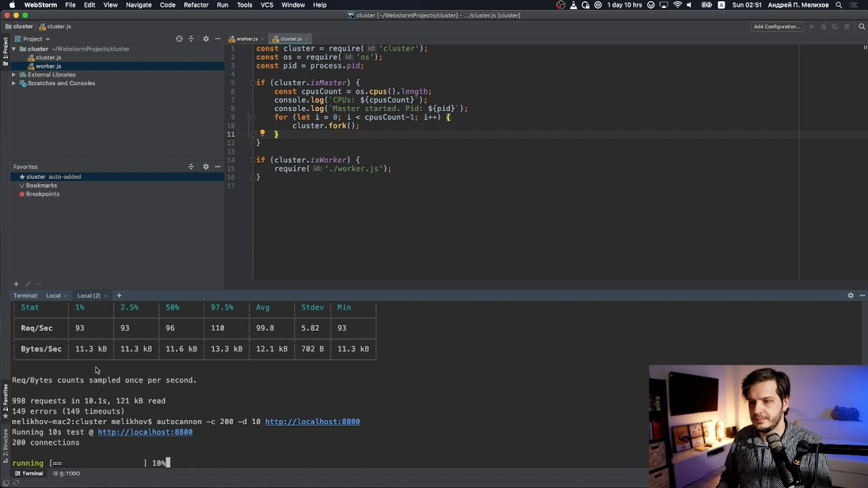
Task: Collapse the cluster project root folder
Action: point(14,49)
